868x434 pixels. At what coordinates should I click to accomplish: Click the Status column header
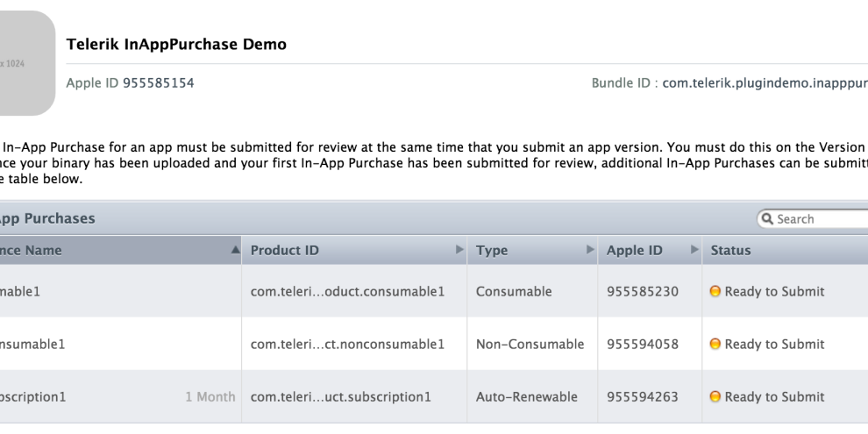(x=732, y=251)
